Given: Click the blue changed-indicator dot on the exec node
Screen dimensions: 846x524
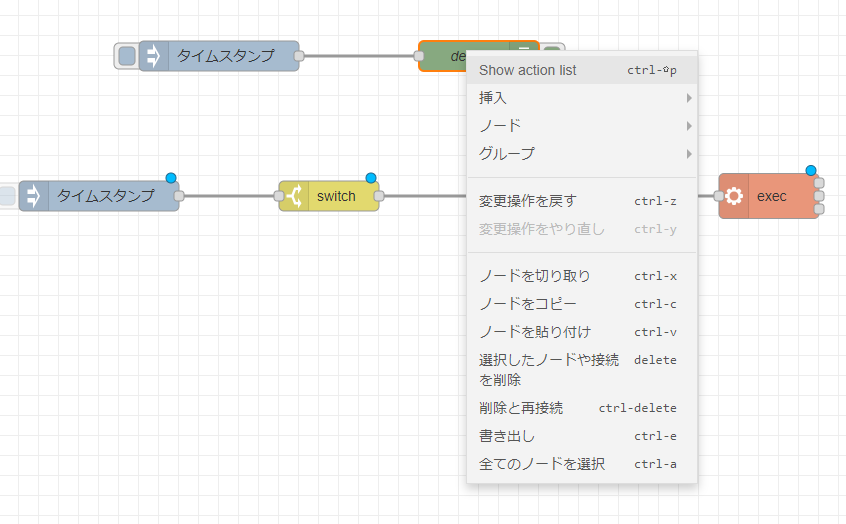Looking at the screenshot, I should pyautogui.click(x=811, y=171).
